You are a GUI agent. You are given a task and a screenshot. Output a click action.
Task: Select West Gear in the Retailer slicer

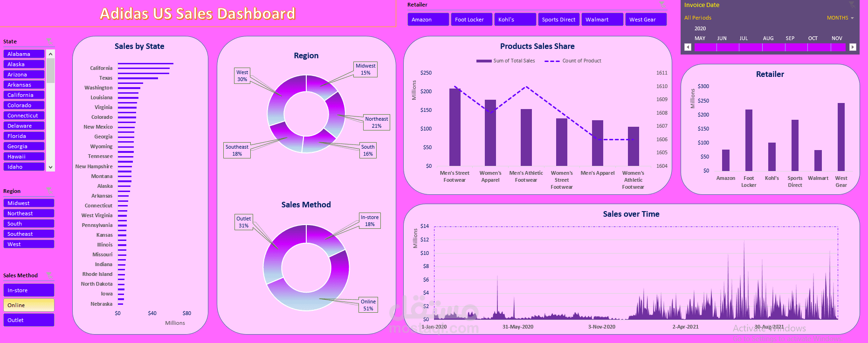(646, 20)
